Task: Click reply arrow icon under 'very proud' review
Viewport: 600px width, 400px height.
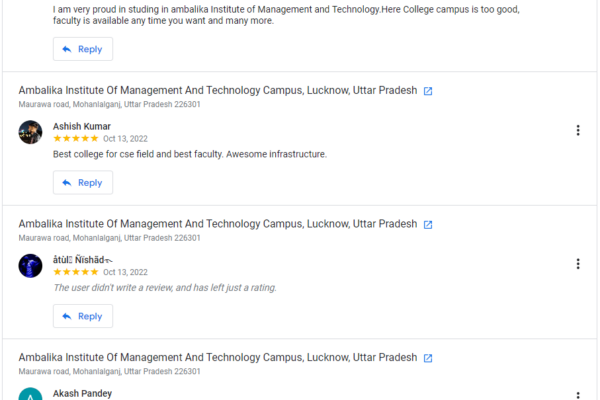Action: pos(67,49)
